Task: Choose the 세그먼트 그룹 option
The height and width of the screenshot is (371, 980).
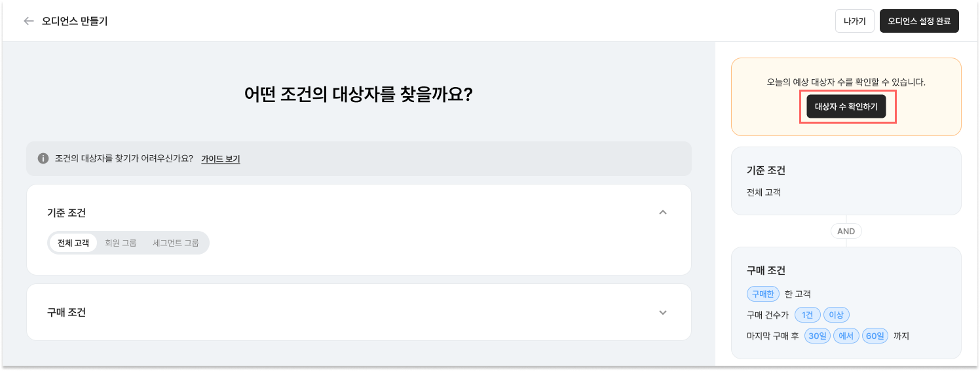Action: coord(176,243)
